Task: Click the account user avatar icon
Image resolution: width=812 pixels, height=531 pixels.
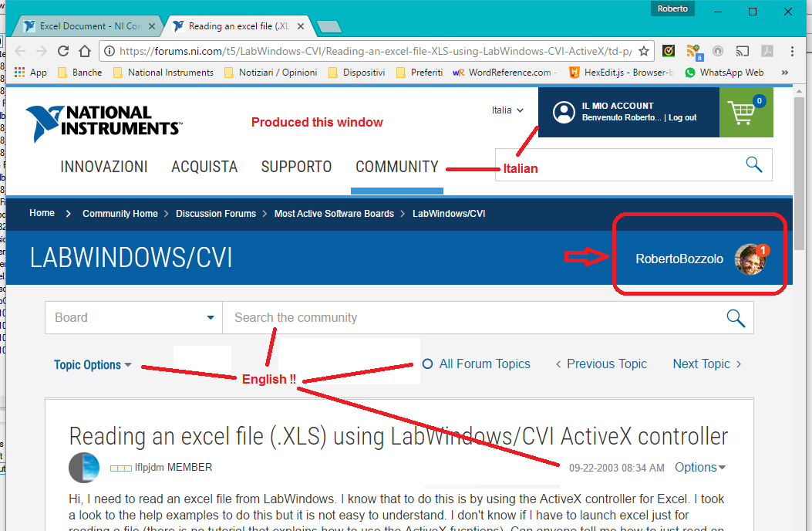Action: pyautogui.click(x=564, y=112)
